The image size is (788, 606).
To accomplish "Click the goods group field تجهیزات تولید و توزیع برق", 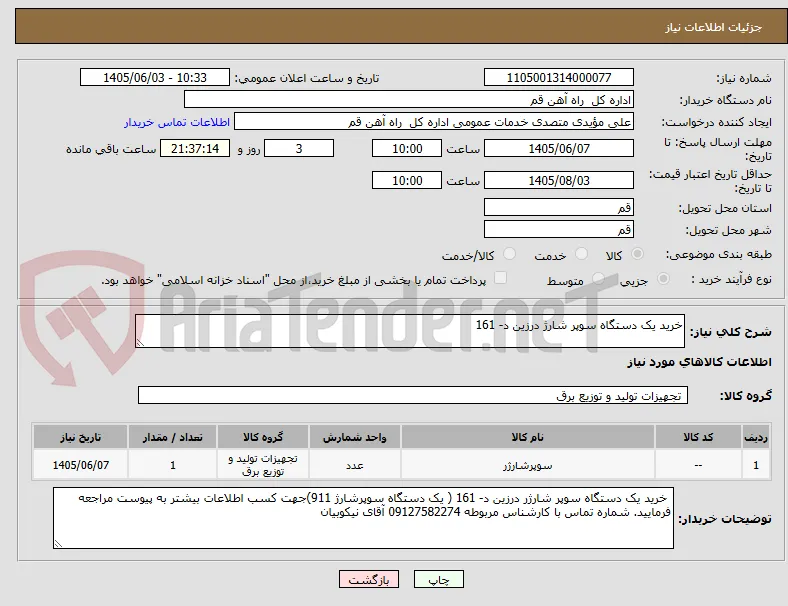I will pos(413,395).
